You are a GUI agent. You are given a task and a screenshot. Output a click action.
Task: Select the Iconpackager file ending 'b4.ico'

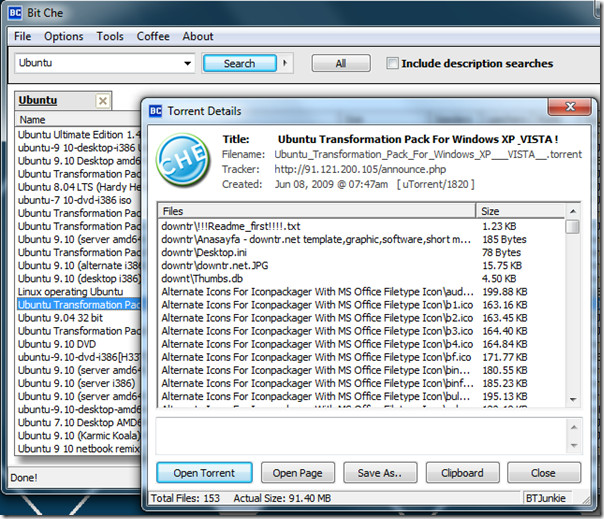pos(361,344)
